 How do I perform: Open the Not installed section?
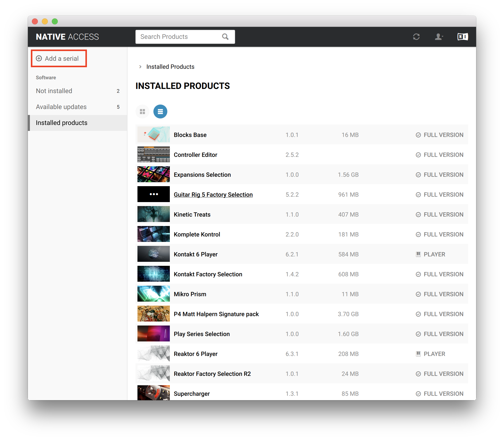pos(54,91)
